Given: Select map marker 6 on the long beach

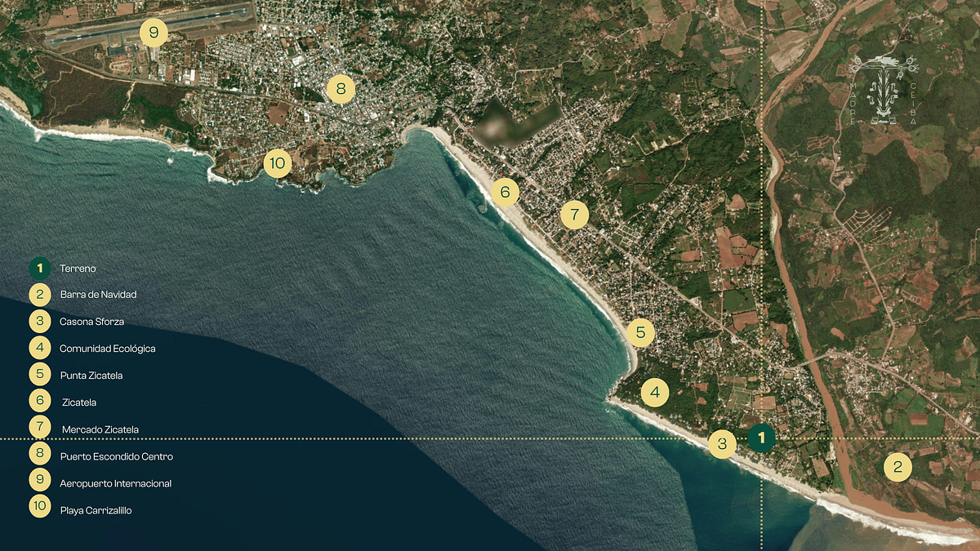Looking at the screenshot, I should [x=505, y=193].
